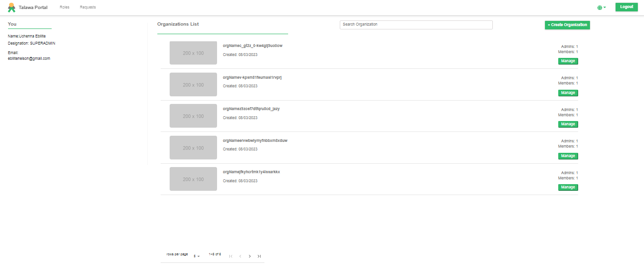This screenshot has height=280, width=644.
Task: Click the Logout button
Action: 626,7
